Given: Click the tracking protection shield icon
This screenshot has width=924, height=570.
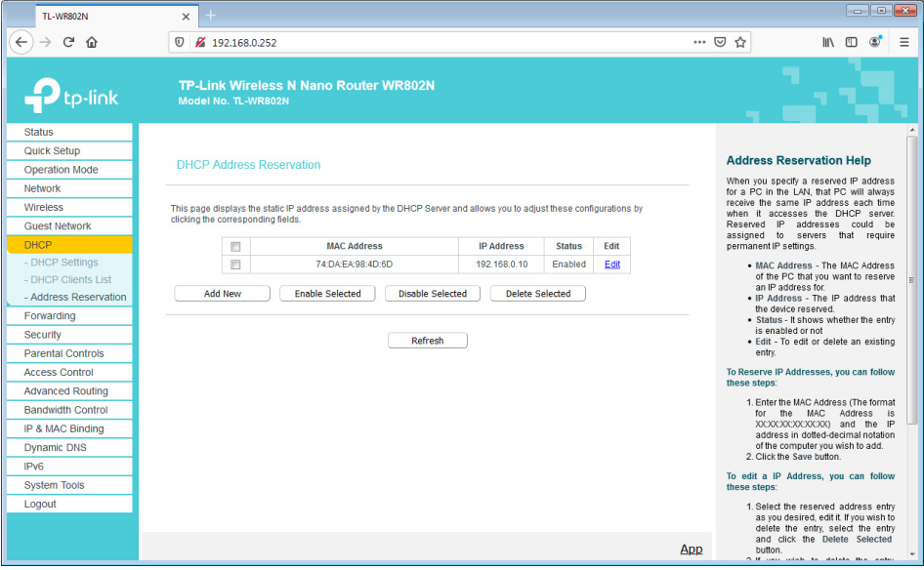Looking at the screenshot, I should [x=180, y=42].
